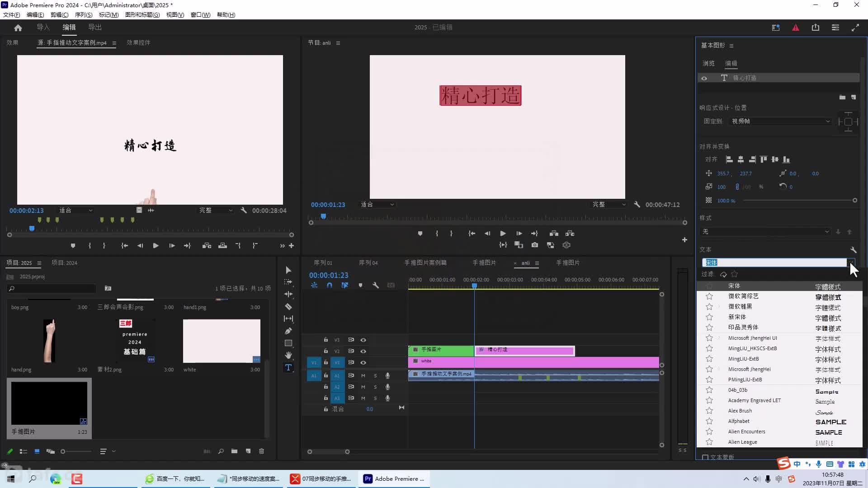
Task: Select the Pen tool
Action: [288, 331]
